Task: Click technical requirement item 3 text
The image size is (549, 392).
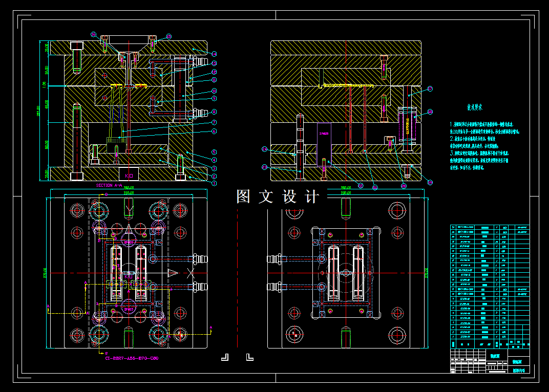Action: (479, 160)
